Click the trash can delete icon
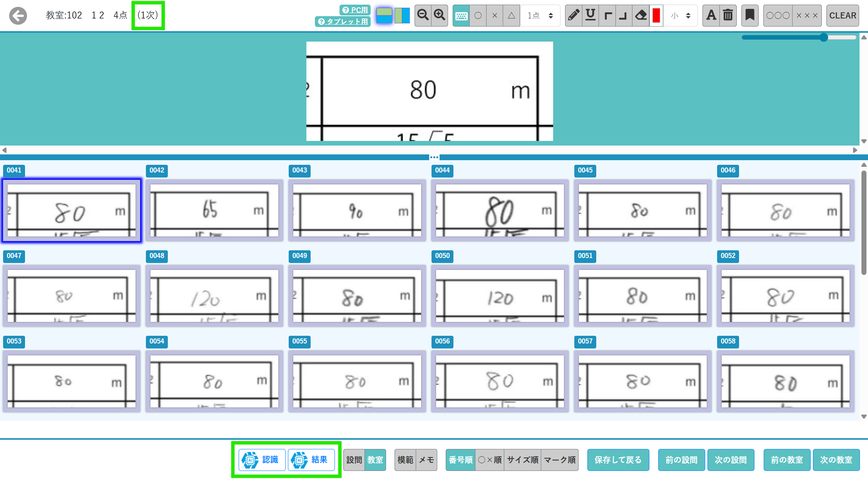 click(728, 15)
